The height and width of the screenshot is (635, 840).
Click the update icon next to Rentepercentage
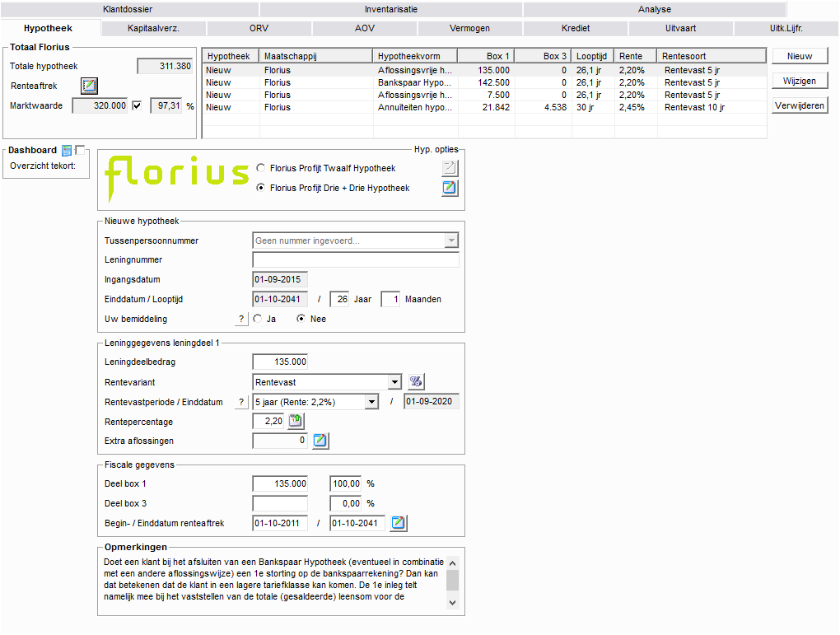(295, 421)
